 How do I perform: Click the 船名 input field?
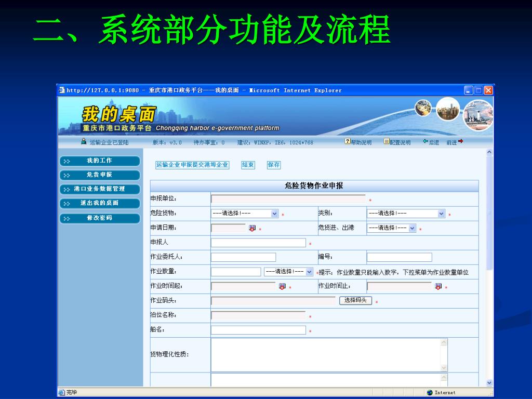click(x=258, y=330)
